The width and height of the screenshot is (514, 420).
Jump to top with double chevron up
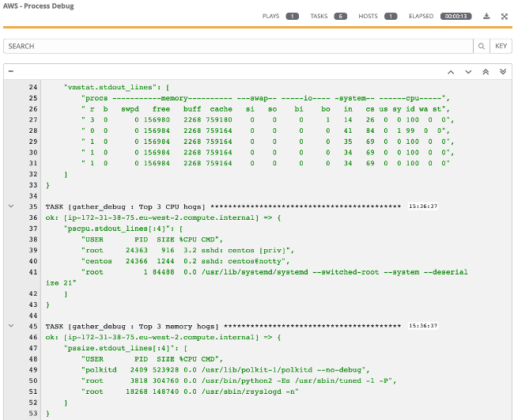click(485, 71)
